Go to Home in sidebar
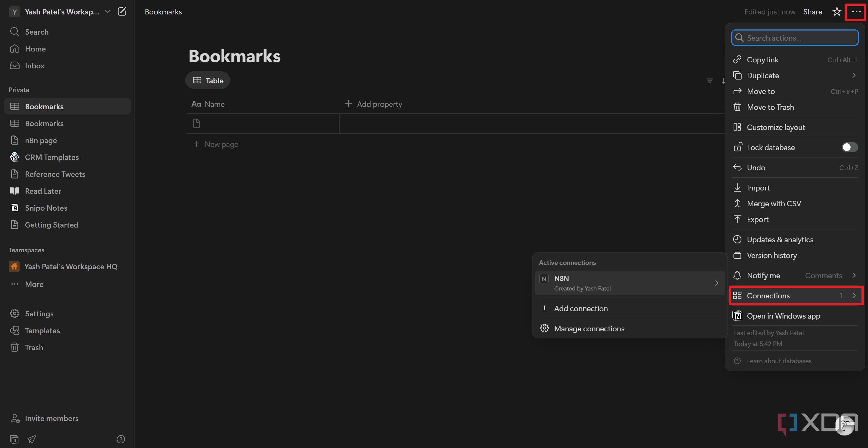The width and height of the screenshot is (868, 448). coord(68,49)
